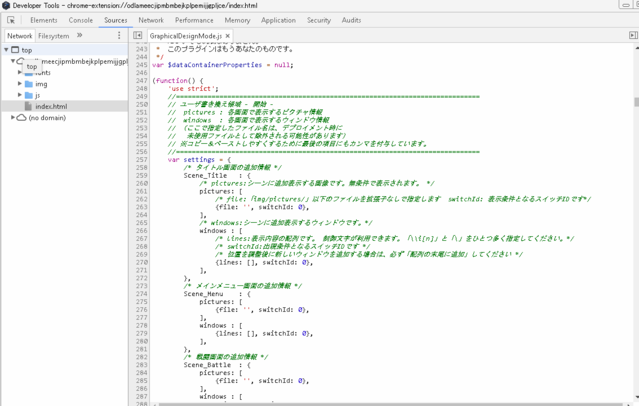
Task: Select the top frame row
Action: click(65, 50)
